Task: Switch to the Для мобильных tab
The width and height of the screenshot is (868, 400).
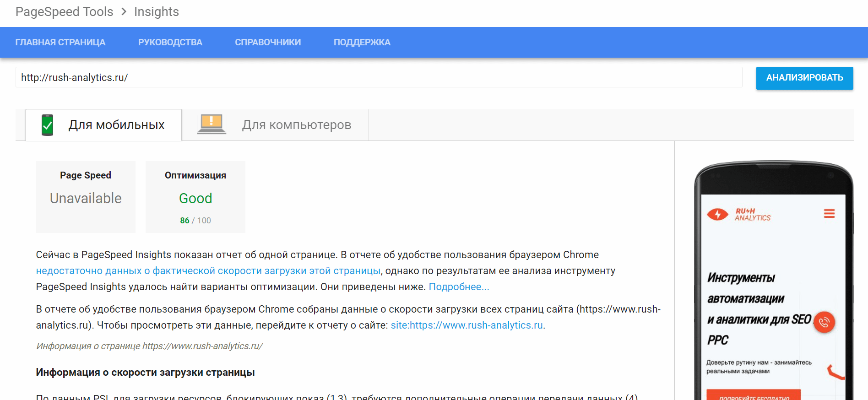Action: point(103,125)
